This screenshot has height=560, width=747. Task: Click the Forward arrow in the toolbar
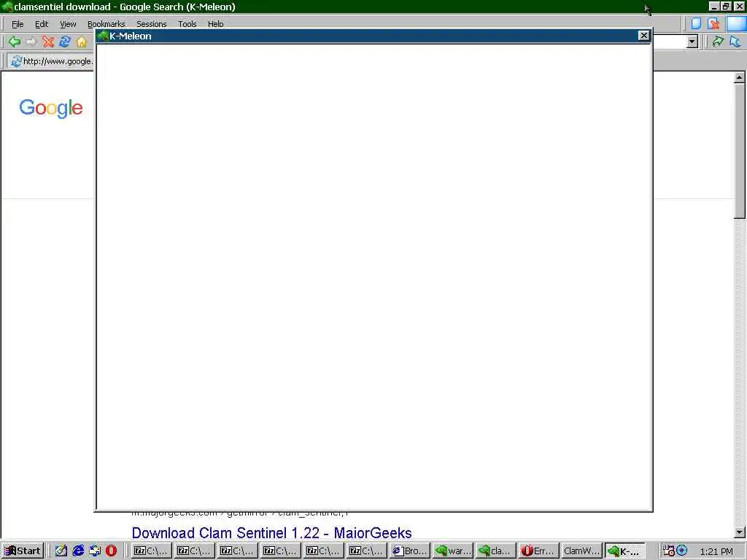pyautogui.click(x=31, y=42)
